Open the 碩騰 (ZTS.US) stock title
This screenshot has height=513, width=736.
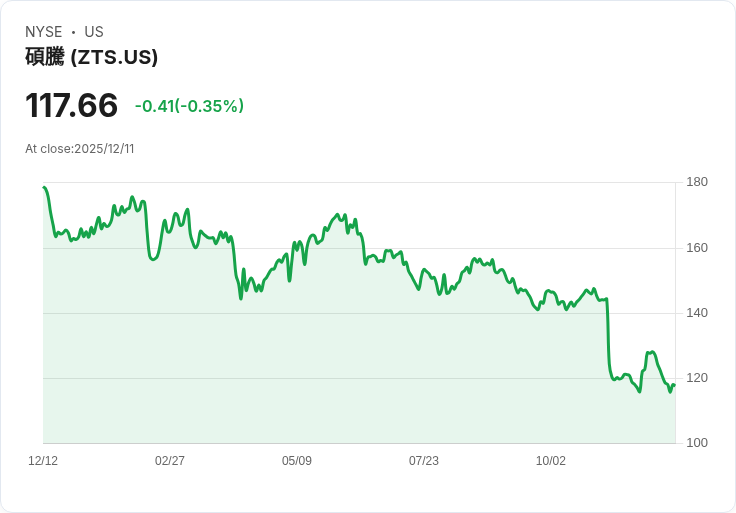point(91,57)
